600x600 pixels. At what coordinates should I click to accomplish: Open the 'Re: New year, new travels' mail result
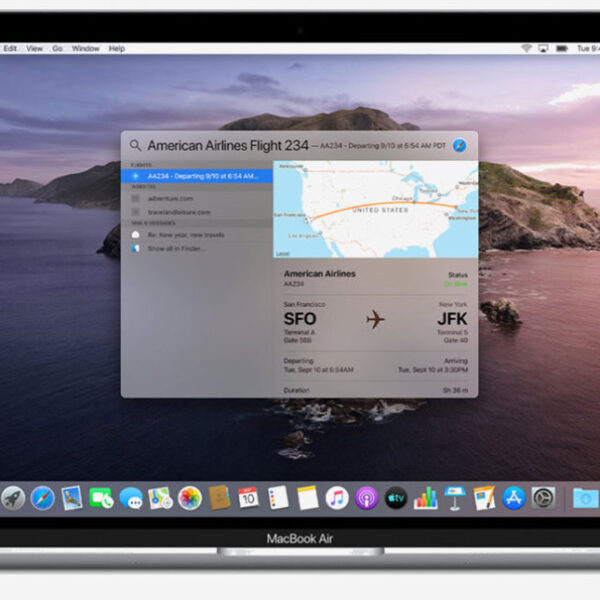197,235
